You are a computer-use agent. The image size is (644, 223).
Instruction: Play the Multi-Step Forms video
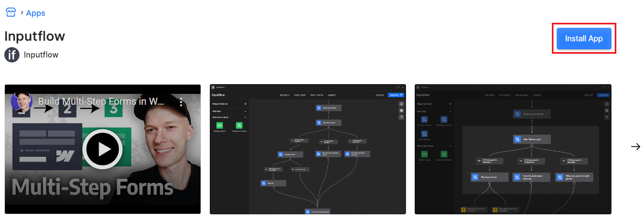pos(102,149)
